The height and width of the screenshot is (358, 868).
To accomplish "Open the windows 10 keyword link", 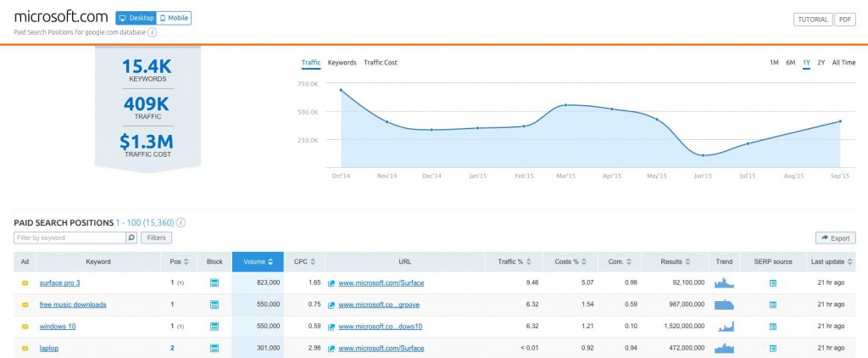I will 58,327.
